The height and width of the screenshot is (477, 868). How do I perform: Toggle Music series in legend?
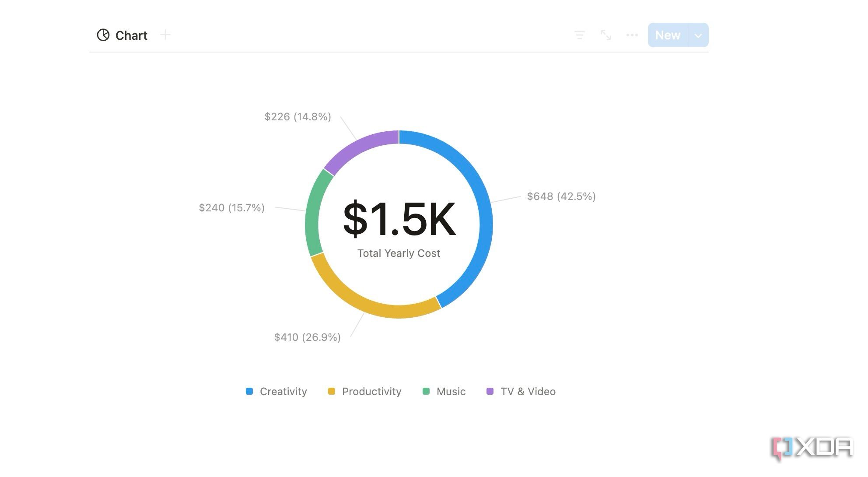451,392
